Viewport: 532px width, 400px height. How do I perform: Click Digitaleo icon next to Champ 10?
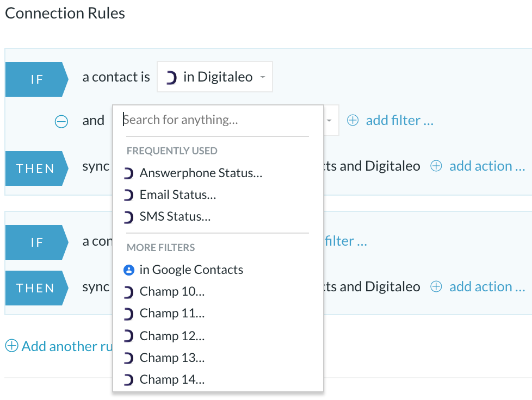pos(128,292)
